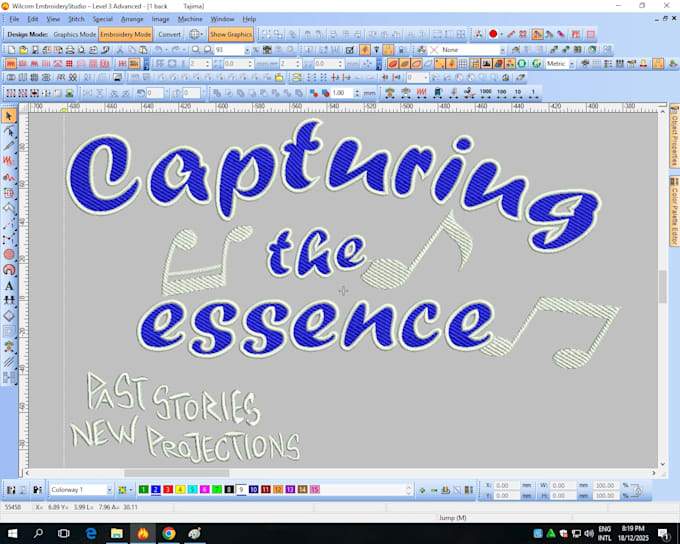Select the red circle shape tool in toolbox
Viewport: 680px width, 544px height.
(x=9, y=254)
